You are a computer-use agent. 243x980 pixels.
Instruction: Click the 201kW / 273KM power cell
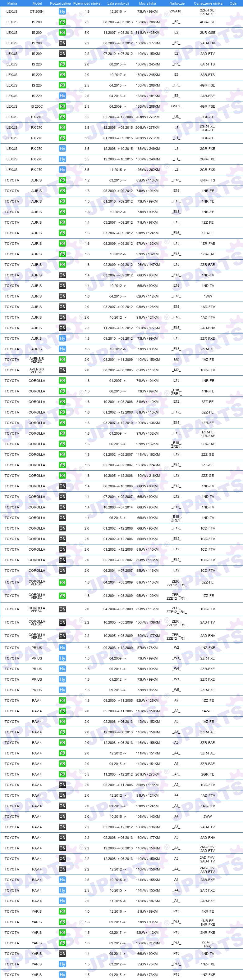(147, 774)
